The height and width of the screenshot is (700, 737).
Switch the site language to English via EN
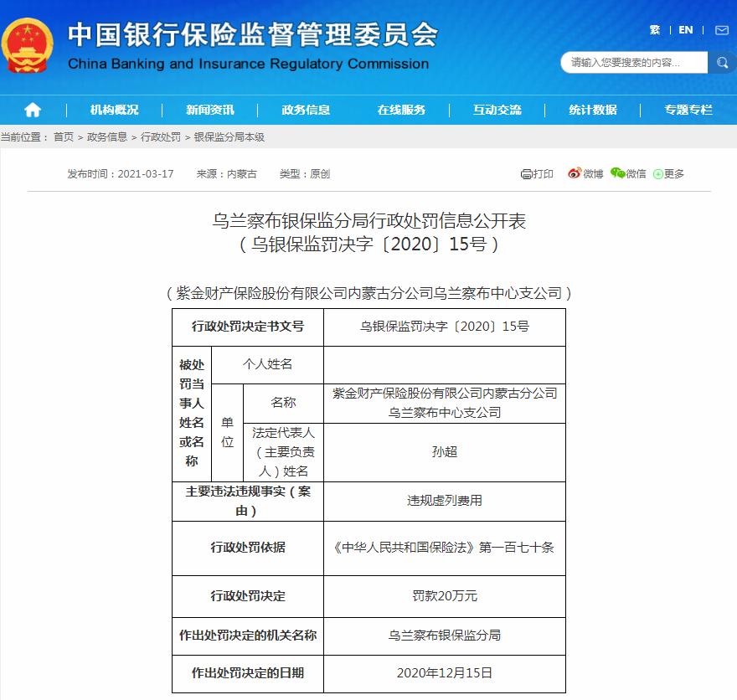pyautogui.click(x=684, y=29)
